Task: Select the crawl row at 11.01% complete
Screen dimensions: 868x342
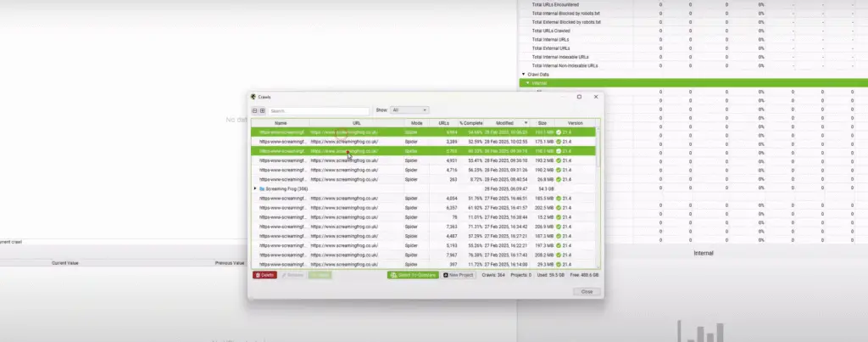Action: (x=424, y=217)
